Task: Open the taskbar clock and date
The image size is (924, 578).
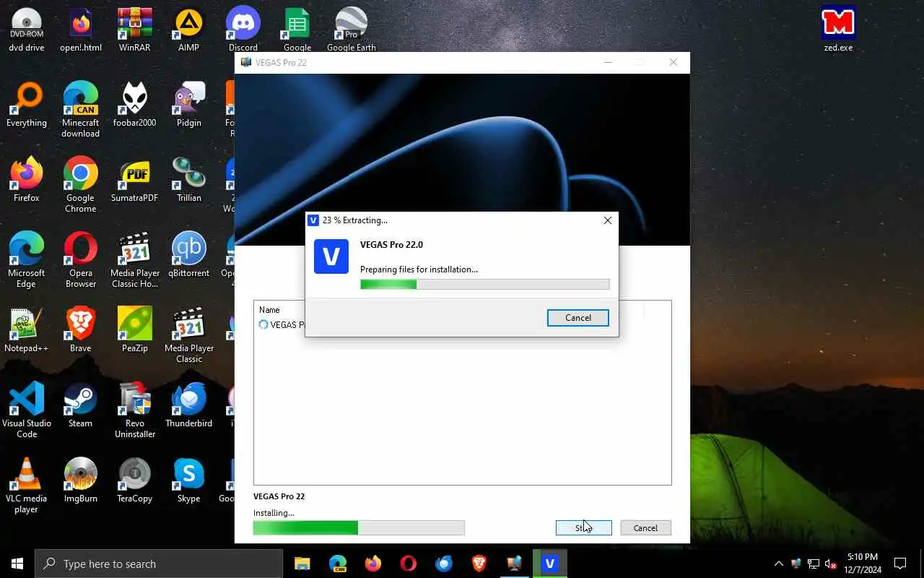Action: pyautogui.click(x=863, y=564)
